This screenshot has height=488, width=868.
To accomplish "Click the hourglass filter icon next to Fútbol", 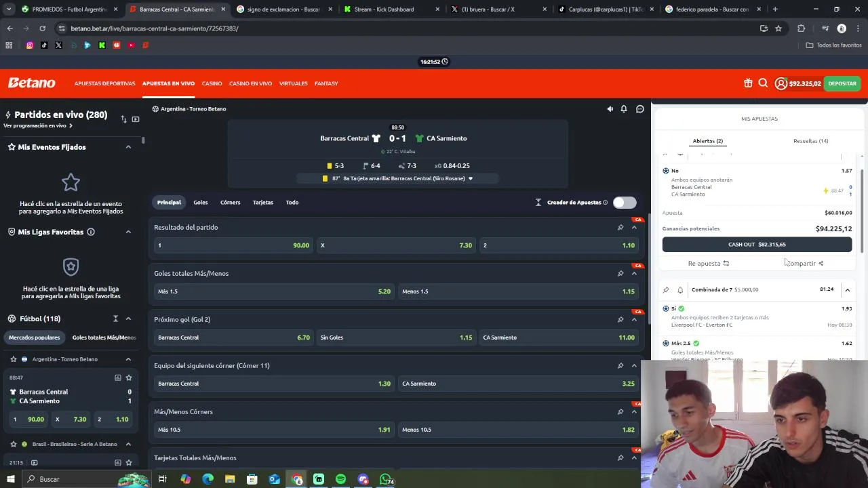I will tap(115, 319).
